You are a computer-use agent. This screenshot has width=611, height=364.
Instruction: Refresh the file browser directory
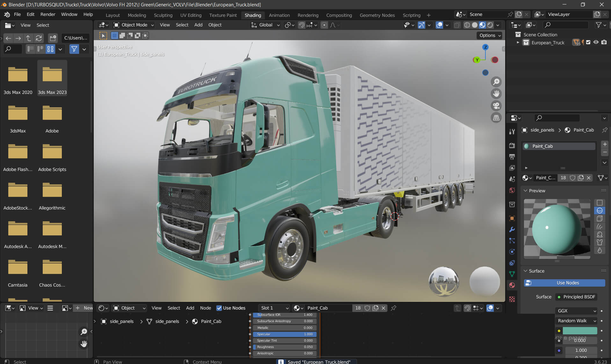tap(39, 38)
